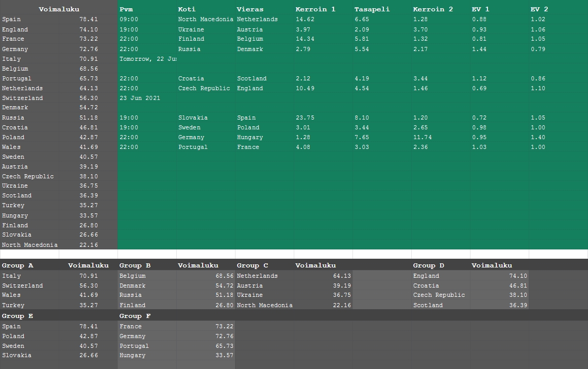Select the Group B header cell
The height and width of the screenshot is (369, 588).
point(135,265)
